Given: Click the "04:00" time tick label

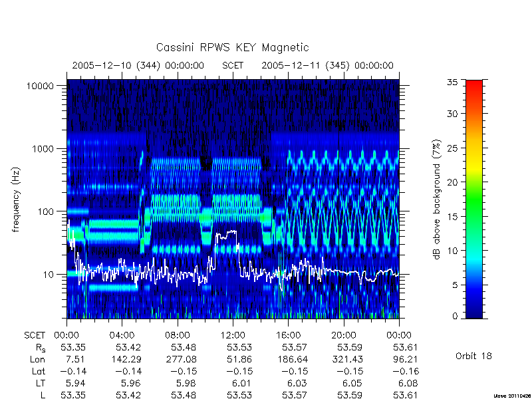Looking at the screenshot, I should (122, 336).
